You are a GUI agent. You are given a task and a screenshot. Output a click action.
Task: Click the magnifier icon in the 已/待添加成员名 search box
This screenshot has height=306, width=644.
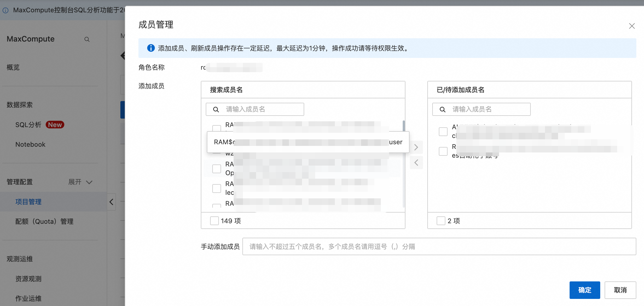tap(442, 109)
